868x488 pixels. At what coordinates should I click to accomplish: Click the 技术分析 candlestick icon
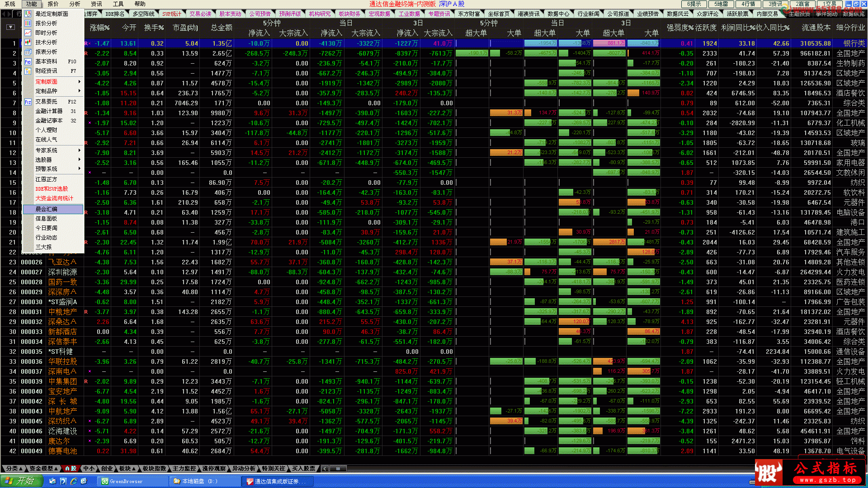[28, 42]
